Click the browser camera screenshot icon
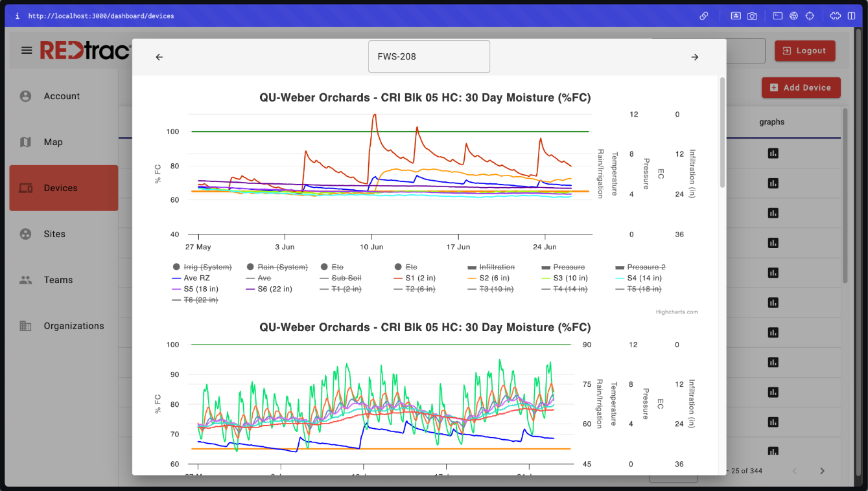 (752, 16)
